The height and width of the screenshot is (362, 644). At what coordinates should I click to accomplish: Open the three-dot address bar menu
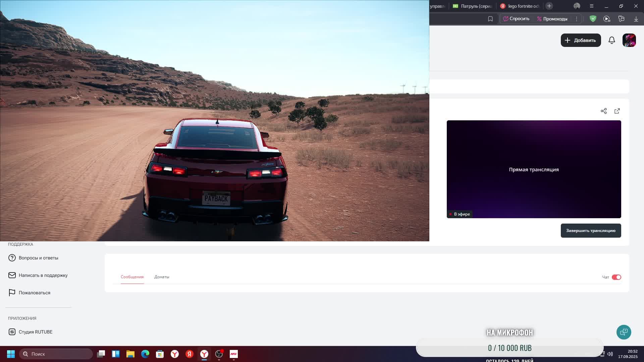[576, 19]
